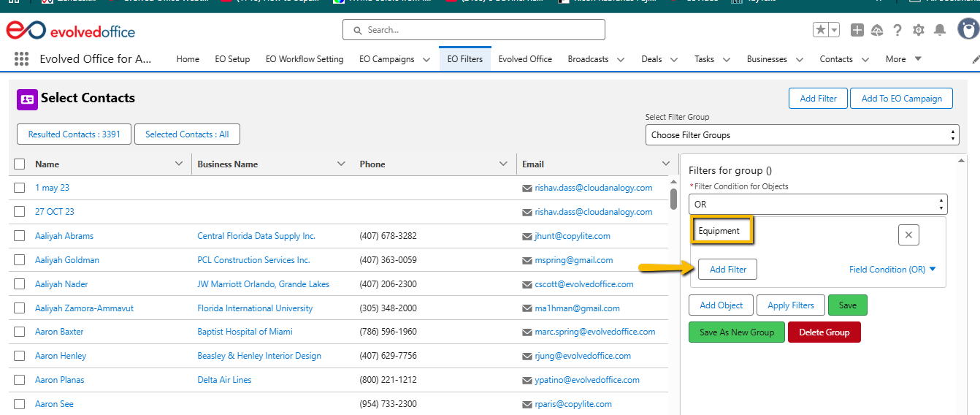
Task: Open the favorites list dropdown arrow
Action: [834, 30]
